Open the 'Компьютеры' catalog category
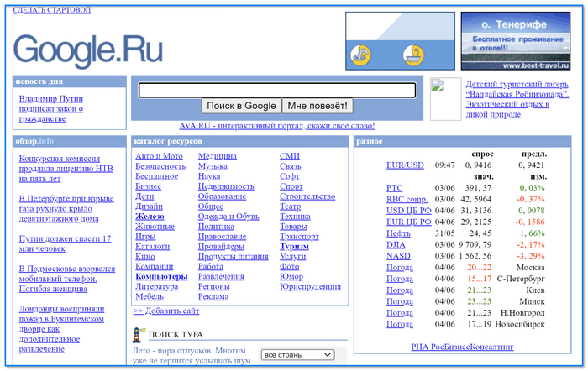The image size is (588, 371). [160, 276]
